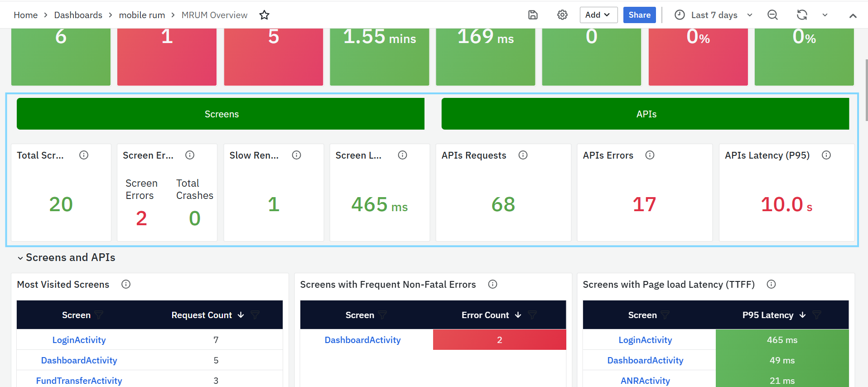Open the Add dropdown menu

[x=598, y=15]
